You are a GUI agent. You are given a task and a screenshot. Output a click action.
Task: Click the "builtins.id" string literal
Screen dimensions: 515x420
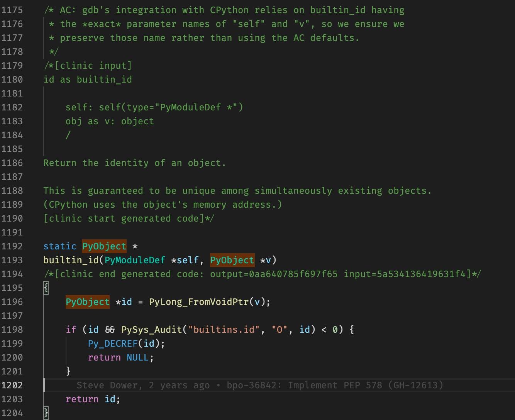pyautogui.click(x=224, y=330)
